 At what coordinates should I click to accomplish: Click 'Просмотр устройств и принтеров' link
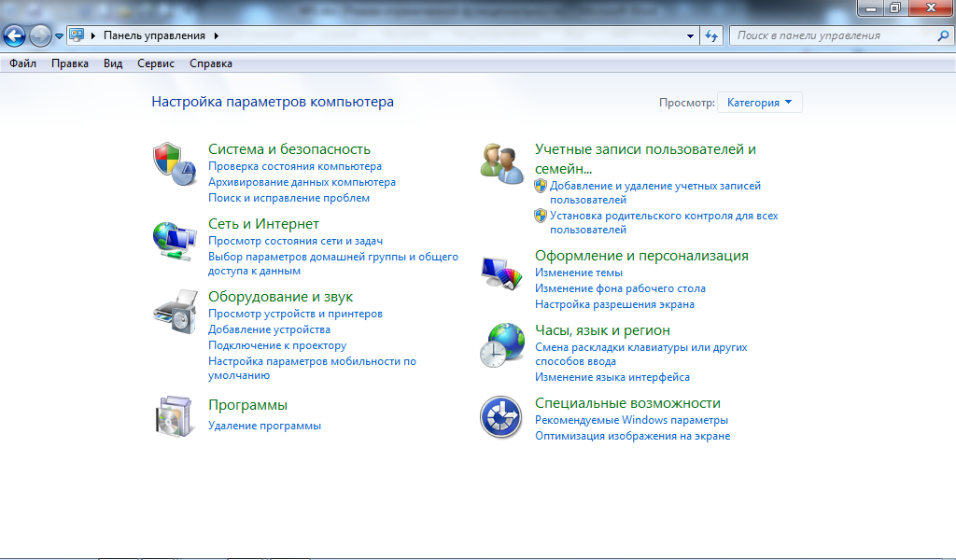point(296,314)
